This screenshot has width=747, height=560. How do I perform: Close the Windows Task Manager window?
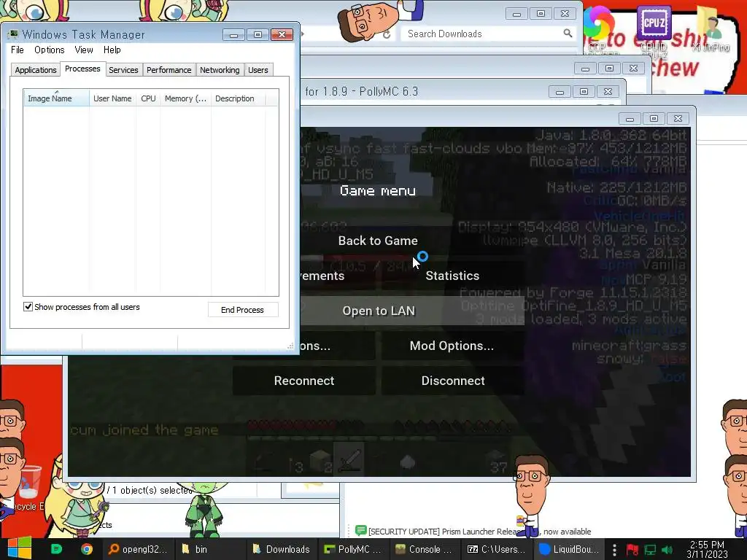click(x=282, y=35)
